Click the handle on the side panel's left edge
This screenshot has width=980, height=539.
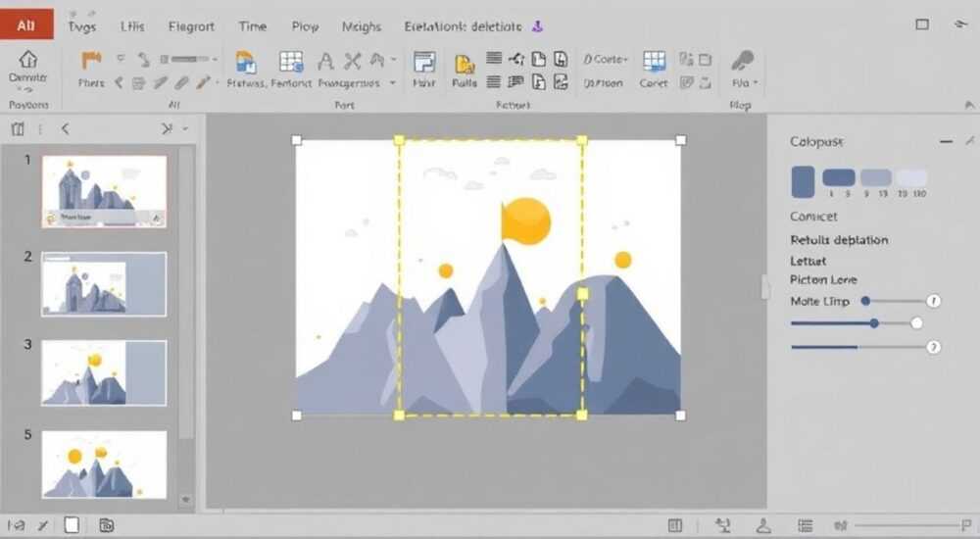coord(765,288)
